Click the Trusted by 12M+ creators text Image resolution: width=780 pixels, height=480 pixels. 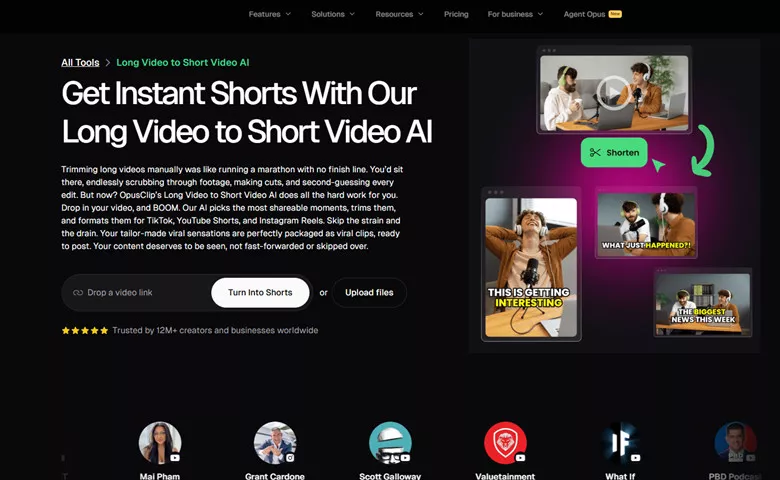(x=215, y=330)
